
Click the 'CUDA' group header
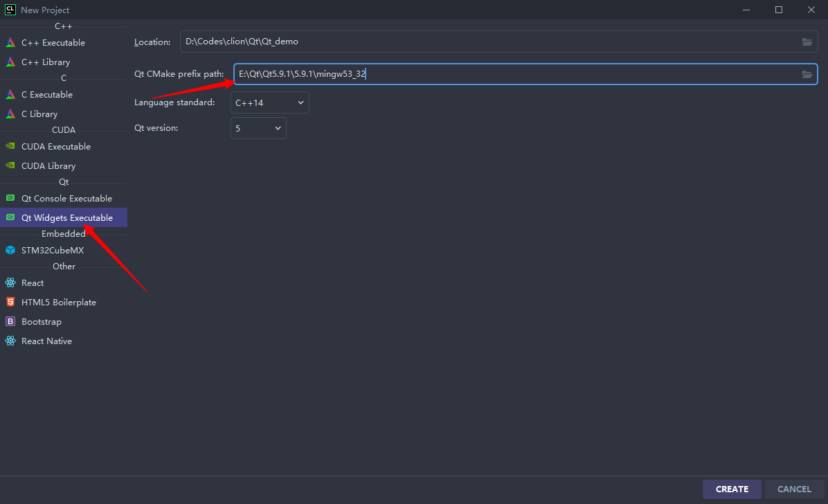tap(64, 130)
